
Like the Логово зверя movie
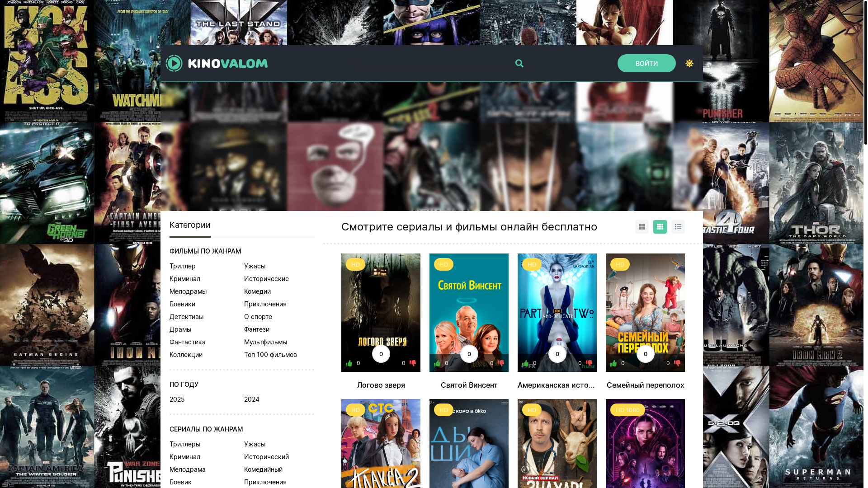point(349,363)
